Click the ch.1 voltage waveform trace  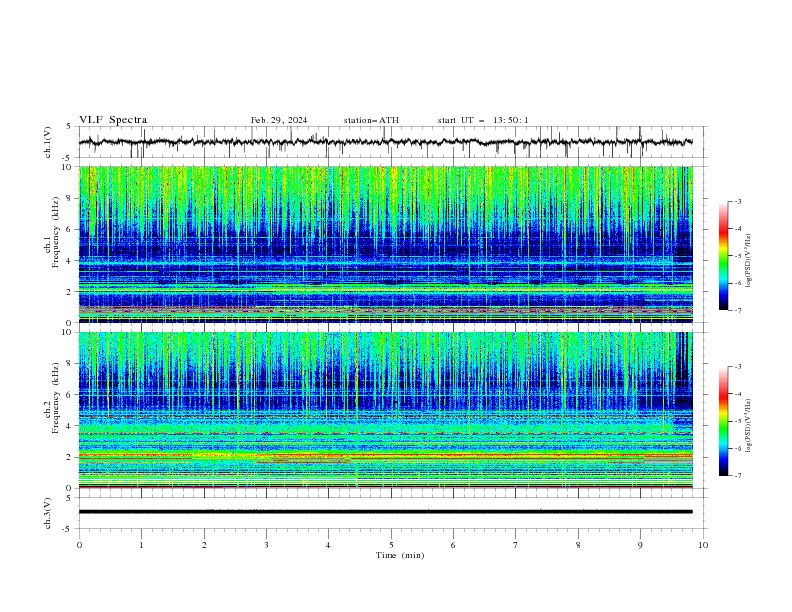click(x=385, y=142)
